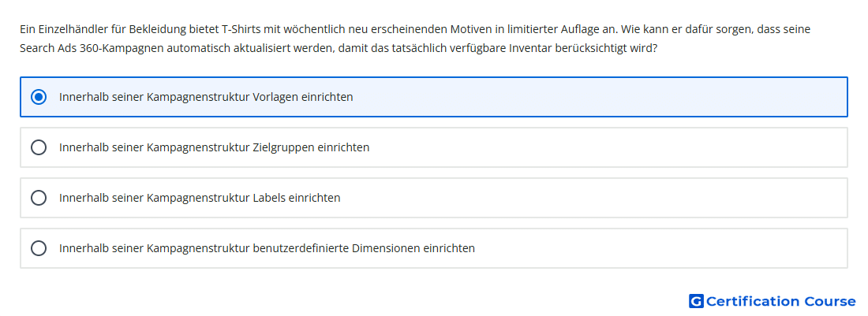
Task: Click Search Ads 360-Kampagnen in the question text
Action: pyautogui.click(x=92, y=48)
